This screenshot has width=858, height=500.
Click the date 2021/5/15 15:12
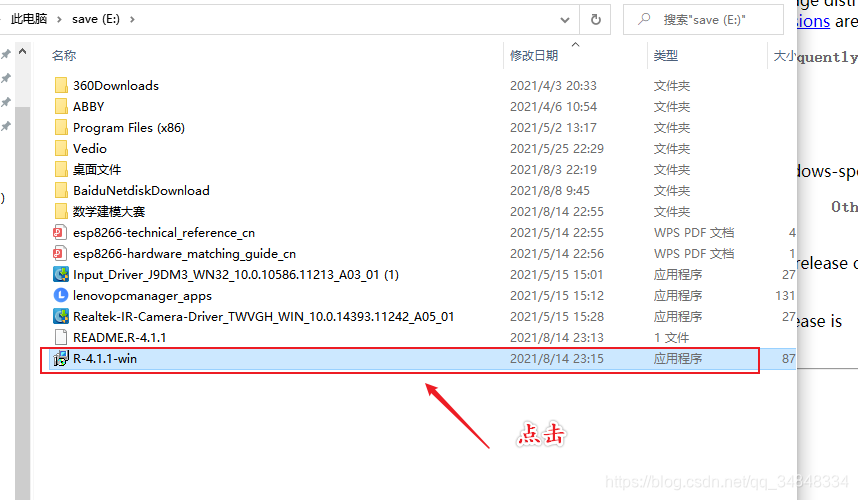pos(556,295)
